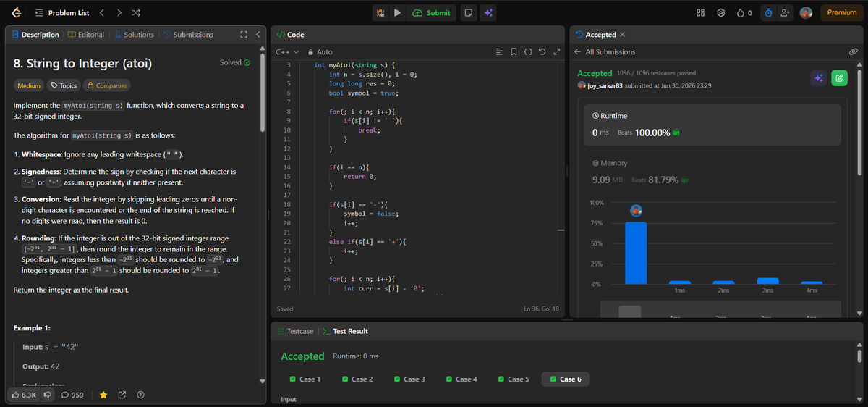Screen dimensions: 868x407
Task: Format code with the align-lines icon
Action: click(499, 52)
